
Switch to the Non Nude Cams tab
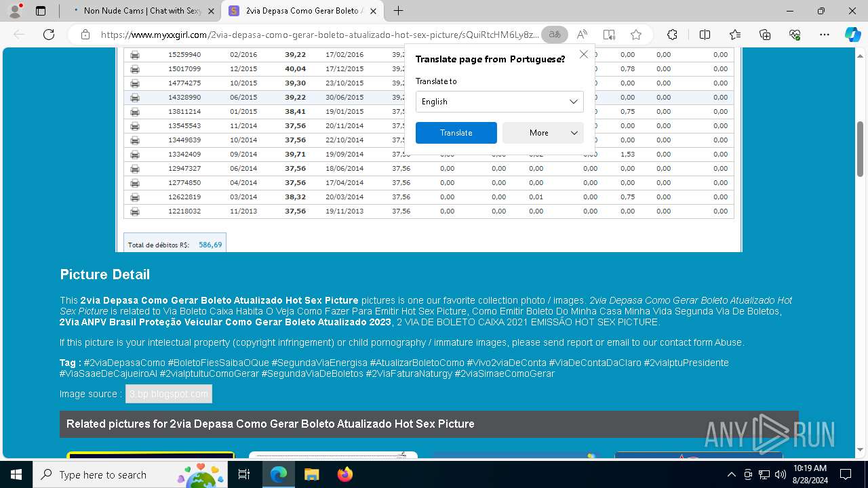[x=142, y=11]
